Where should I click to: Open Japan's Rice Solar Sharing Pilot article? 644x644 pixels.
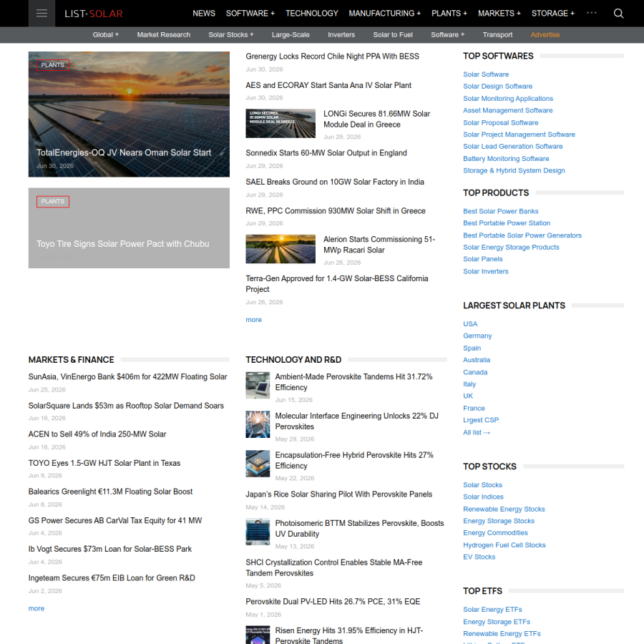pyautogui.click(x=339, y=494)
